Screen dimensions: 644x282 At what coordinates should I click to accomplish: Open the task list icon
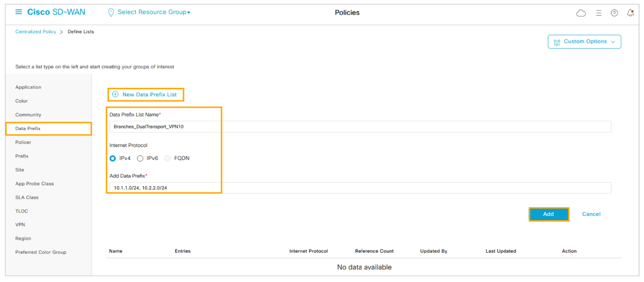point(598,13)
